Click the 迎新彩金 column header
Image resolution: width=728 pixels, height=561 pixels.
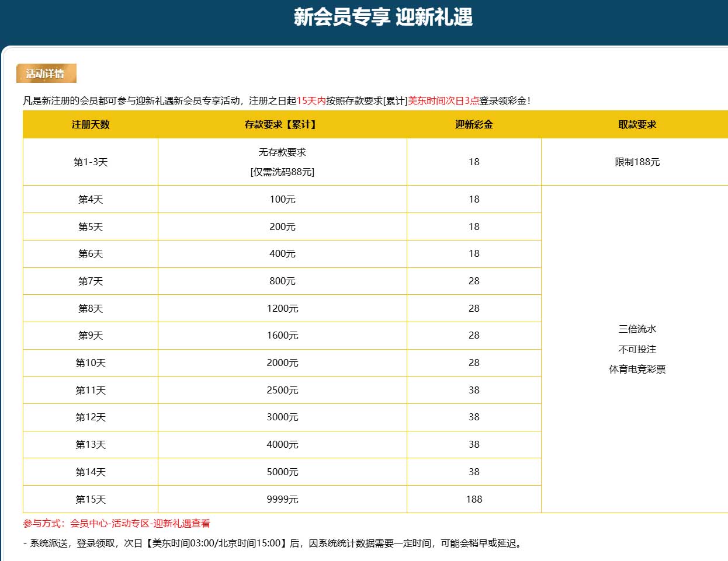pyautogui.click(x=474, y=124)
